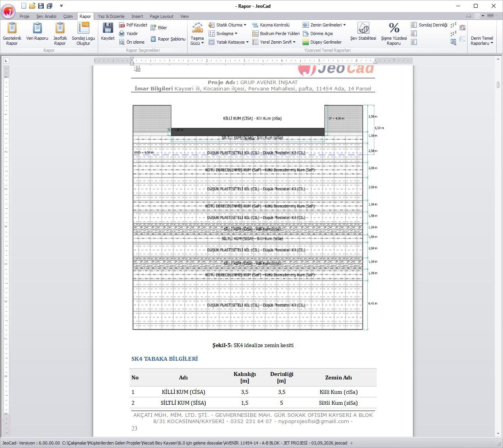
Task: Click Sondaj Logu Oluştur icon
Action: 83,34
